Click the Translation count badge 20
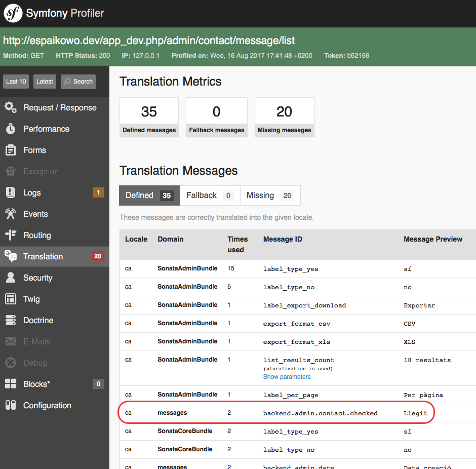Image resolution: width=476 pixels, height=469 pixels. [98, 256]
